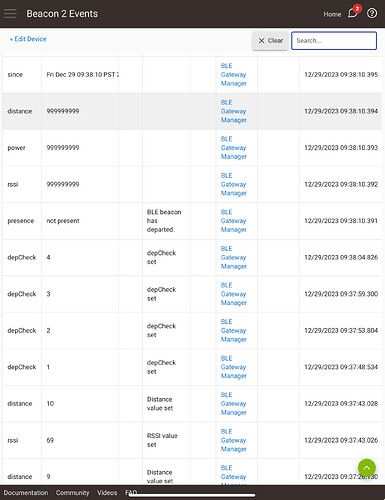This screenshot has width=385, height=500.
Task: Go back via Edit Device link
Action: 28,39
